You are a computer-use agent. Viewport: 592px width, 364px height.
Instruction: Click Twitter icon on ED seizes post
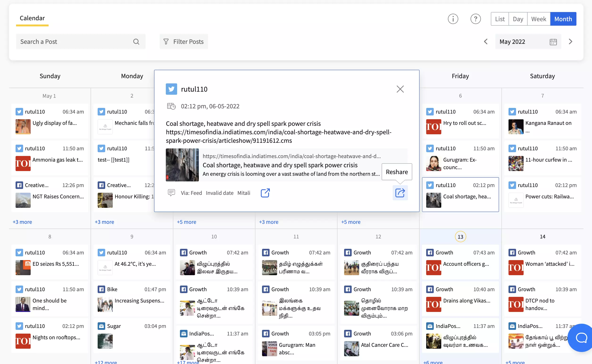[x=19, y=253]
